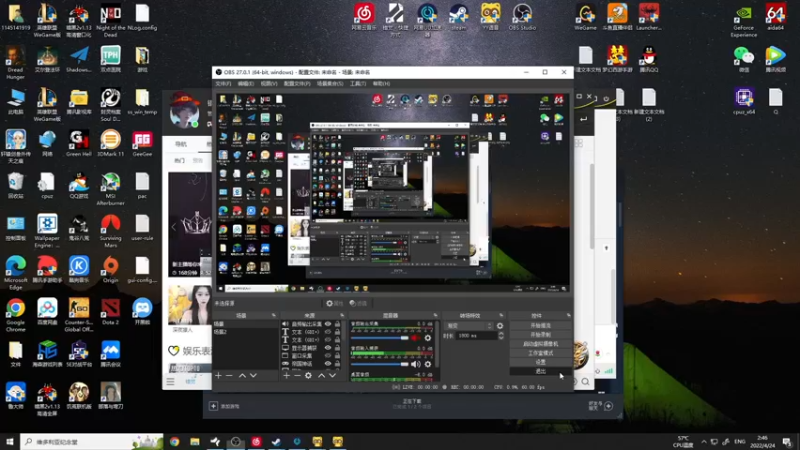Viewport: 800px width, 450px height.
Task: Open Steam desktop shortcut
Action: (458, 17)
